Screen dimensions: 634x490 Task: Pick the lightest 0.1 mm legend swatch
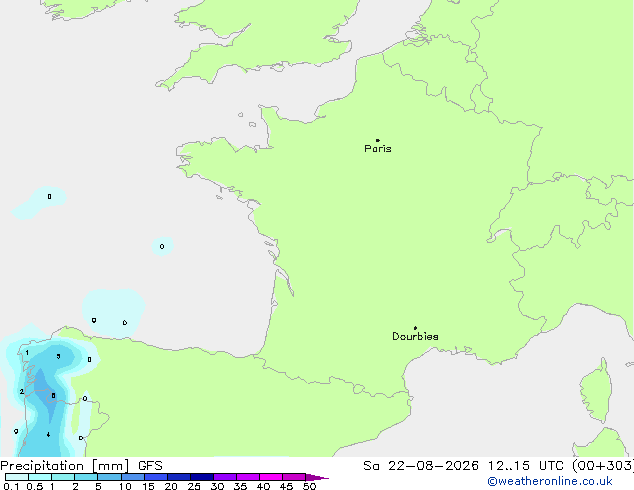click(17, 477)
